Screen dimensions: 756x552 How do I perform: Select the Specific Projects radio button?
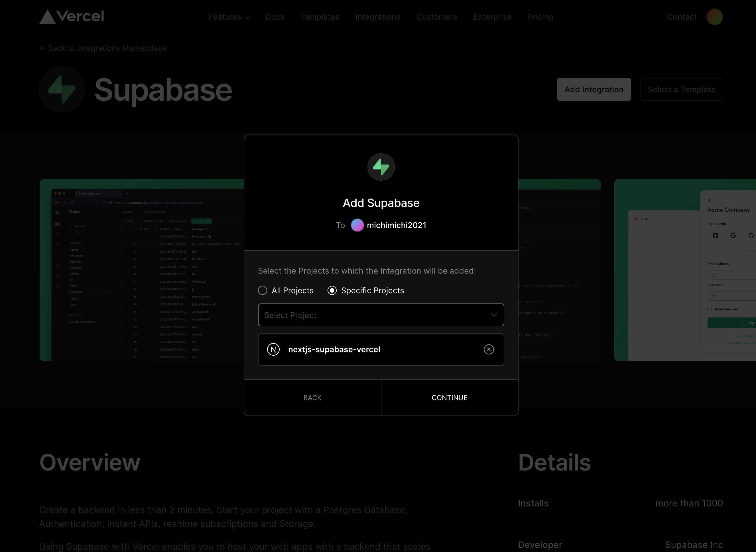pos(332,290)
